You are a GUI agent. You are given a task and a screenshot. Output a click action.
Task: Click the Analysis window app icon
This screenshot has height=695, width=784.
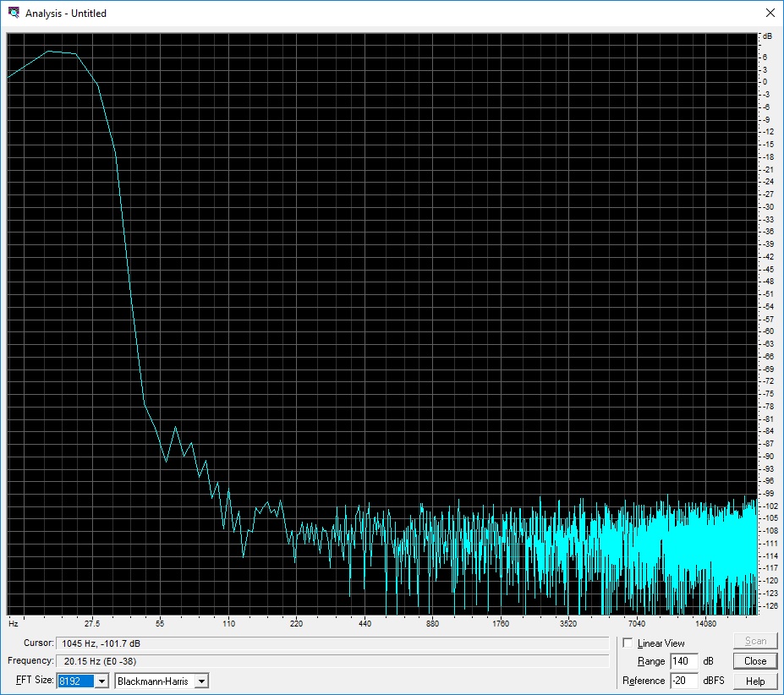click(14, 13)
